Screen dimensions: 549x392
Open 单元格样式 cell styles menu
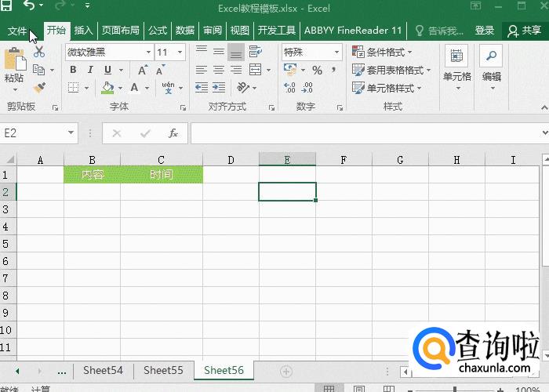coord(387,88)
